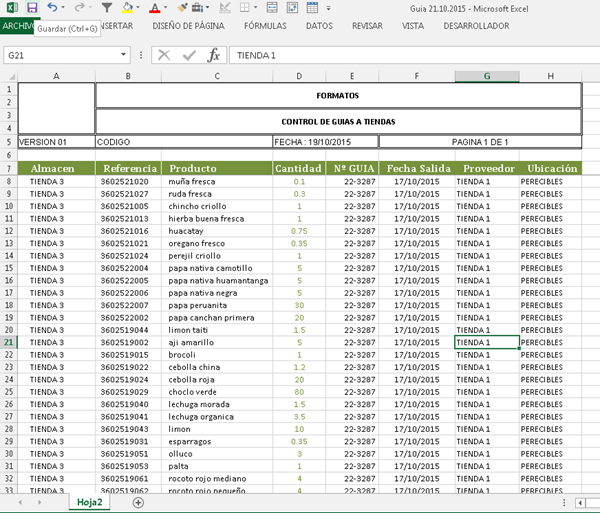
Task: Switch to the DATOS ribbon tab
Action: click(319, 26)
